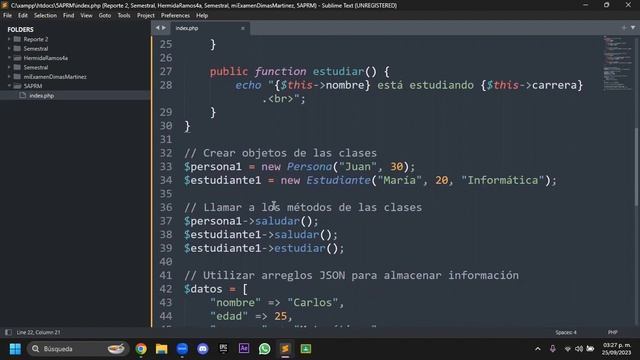This screenshot has width=640, height=360.
Task: Expand the Reporte 2 folder
Action: coord(9,39)
